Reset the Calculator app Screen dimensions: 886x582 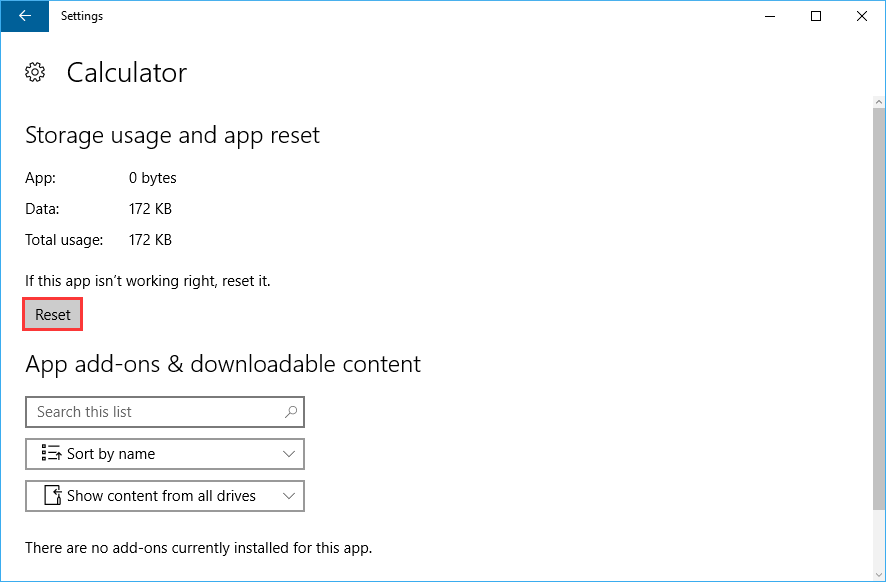click(53, 314)
